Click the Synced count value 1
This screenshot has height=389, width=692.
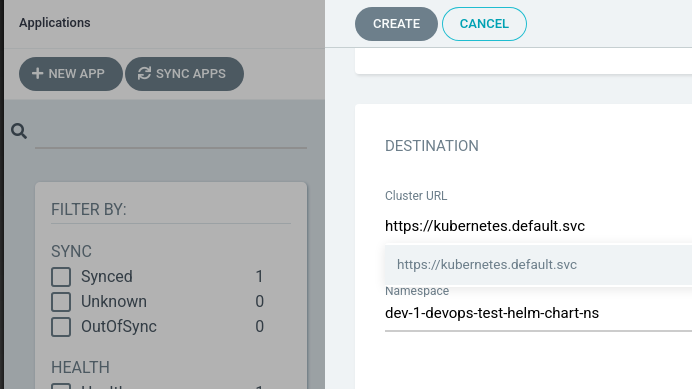pos(259,276)
